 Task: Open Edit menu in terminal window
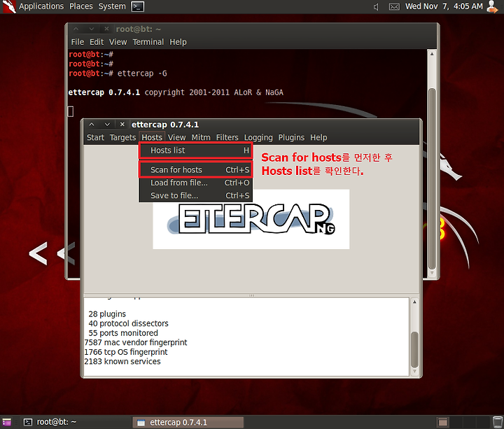pyautogui.click(x=97, y=42)
